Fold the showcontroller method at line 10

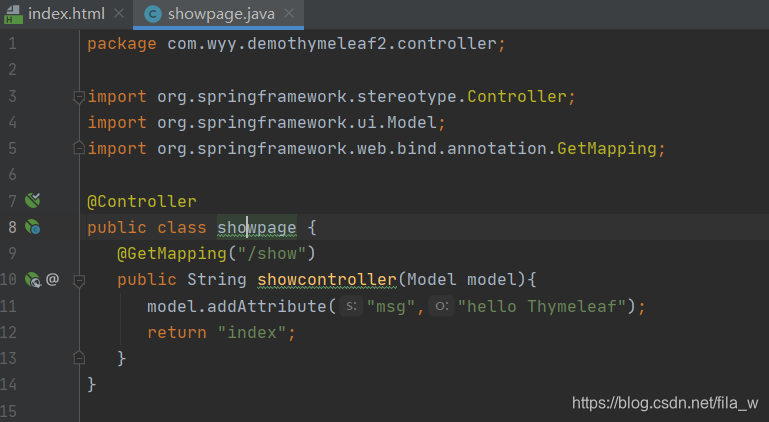point(78,280)
